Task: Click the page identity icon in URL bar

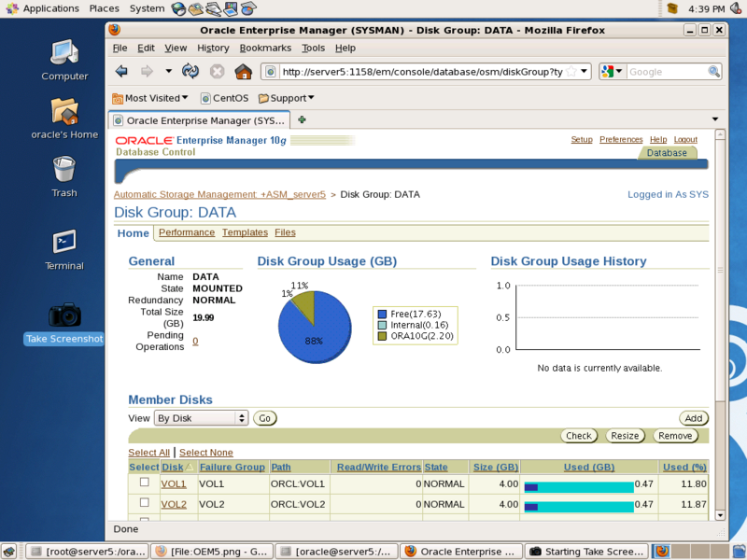Action: tap(271, 72)
